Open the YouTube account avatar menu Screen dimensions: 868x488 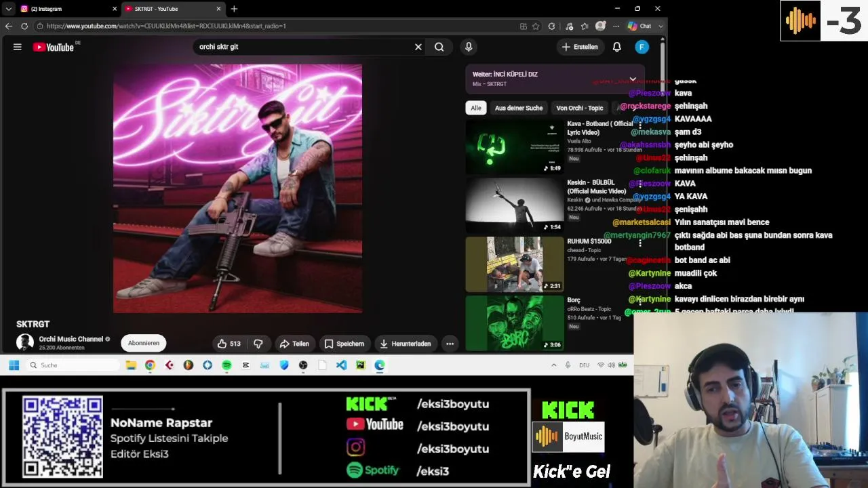(x=642, y=47)
